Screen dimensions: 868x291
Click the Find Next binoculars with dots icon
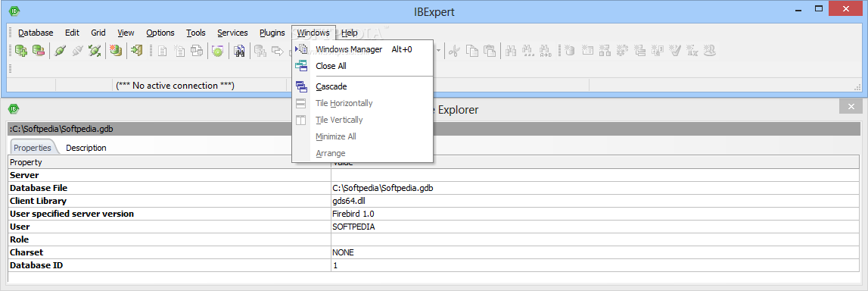pyautogui.click(x=528, y=51)
